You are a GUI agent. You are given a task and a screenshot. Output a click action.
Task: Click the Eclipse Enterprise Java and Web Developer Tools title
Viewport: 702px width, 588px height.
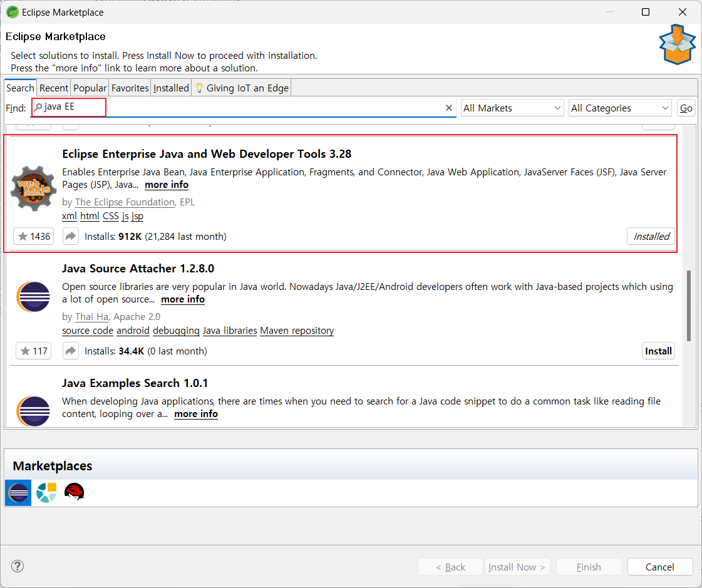click(x=207, y=154)
